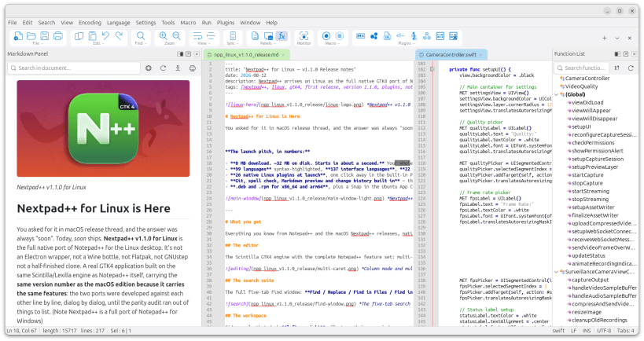Screen dimensions: 644x341
Task: Sort the Function List entries
Action: (616, 68)
